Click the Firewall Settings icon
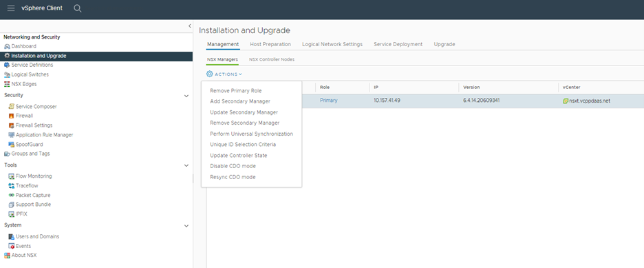 pyautogui.click(x=12, y=125)
